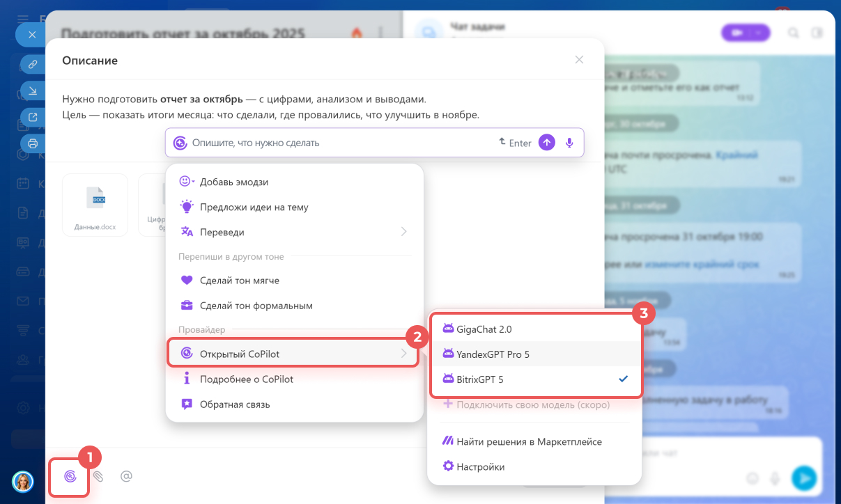
Task: Click the CoPilot icon in bottom toolbar
Action: pyautogui.click(x=70, y=476)
